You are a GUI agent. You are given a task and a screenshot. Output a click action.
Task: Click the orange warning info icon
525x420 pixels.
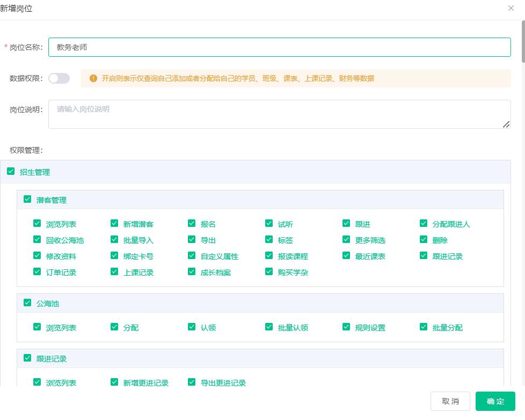(x=93, y=78)
